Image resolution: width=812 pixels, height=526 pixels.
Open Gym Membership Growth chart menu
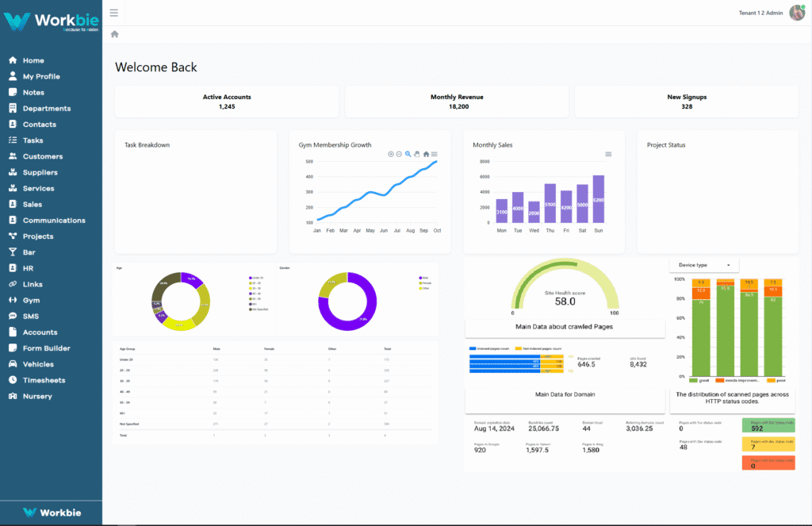pos(435,154)
